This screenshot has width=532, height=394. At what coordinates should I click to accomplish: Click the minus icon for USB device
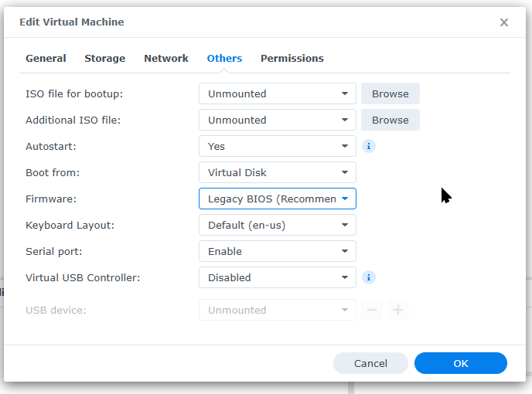click(x=372, y=310)
